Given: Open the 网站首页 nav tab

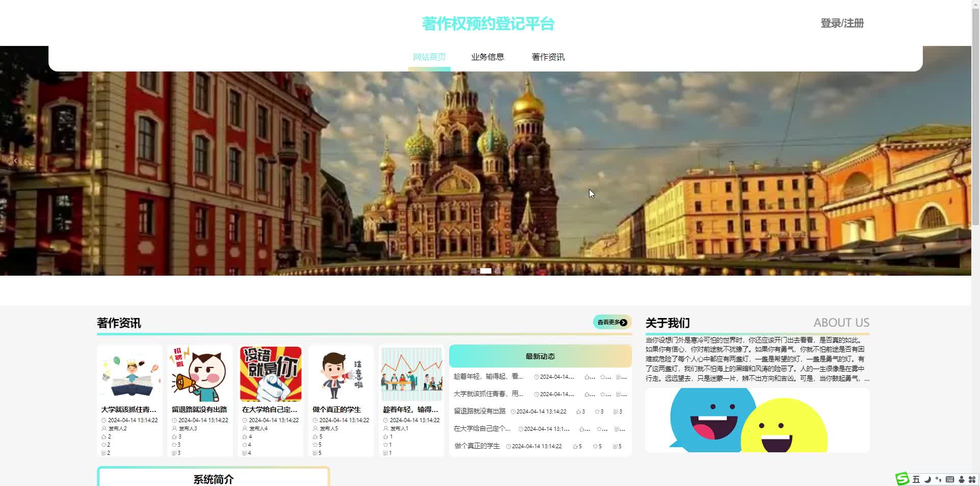Looking at the screenshot, I should tap(429, 57).
